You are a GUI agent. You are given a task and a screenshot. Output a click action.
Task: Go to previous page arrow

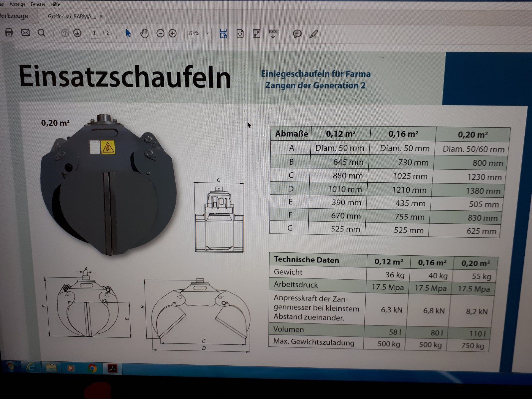click(65, 33)
